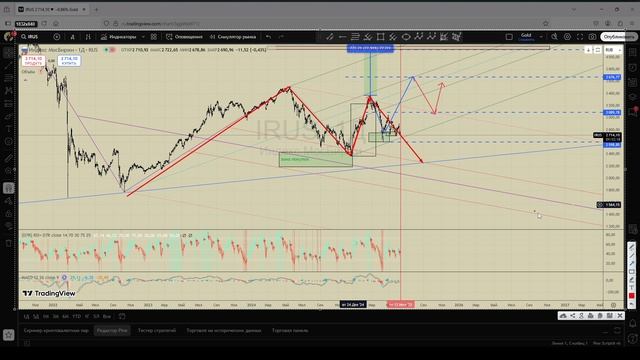Viewport: 640px width, 360px height.
Task: Select the 1Д date range
Action: coord(27,316)
